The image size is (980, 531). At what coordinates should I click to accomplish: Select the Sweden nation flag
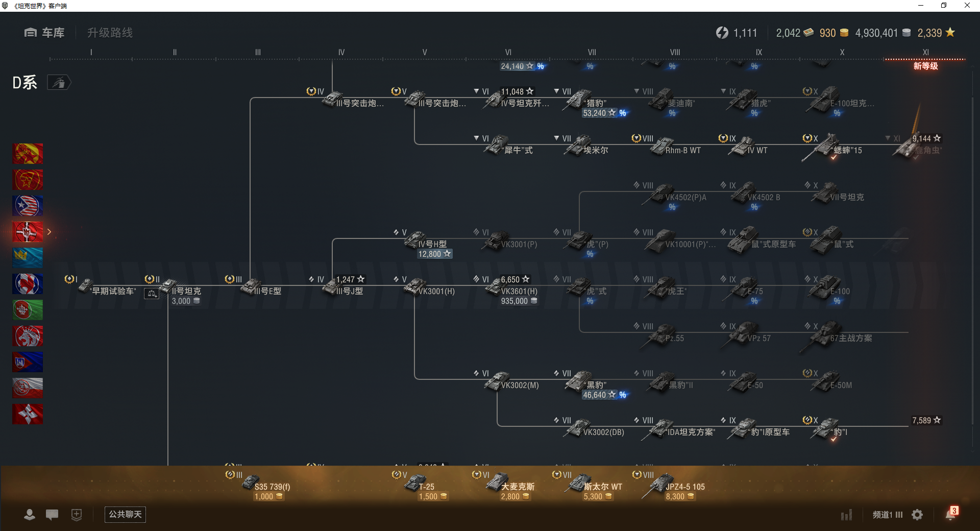click(28, 258)
